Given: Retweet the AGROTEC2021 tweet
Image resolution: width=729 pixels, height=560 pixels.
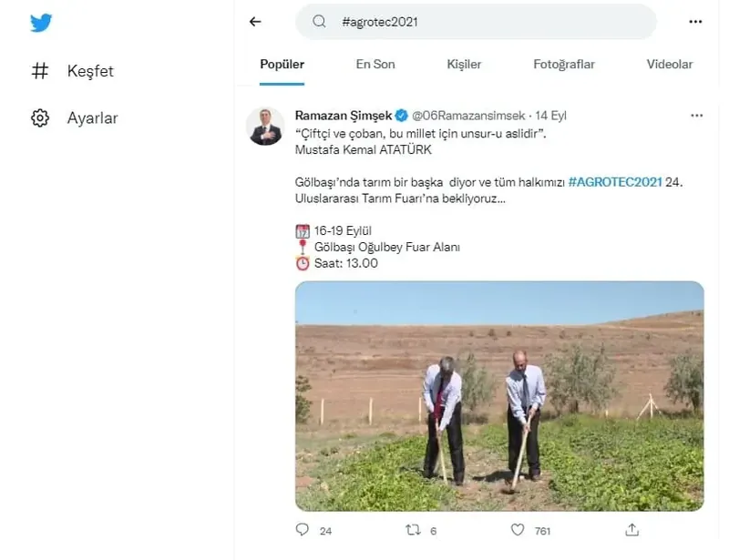Looking at the screenshot, I should click(412, 529).
